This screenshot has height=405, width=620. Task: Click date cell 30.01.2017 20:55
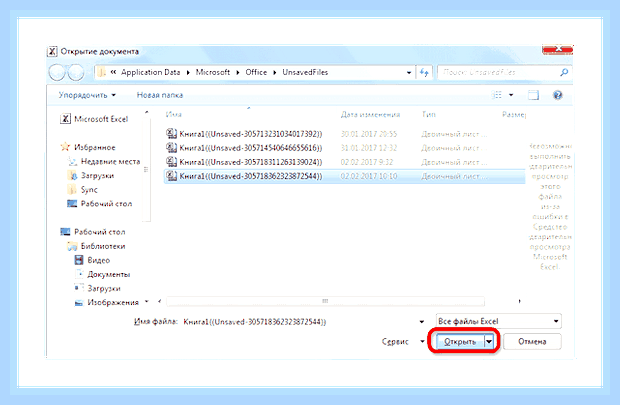(x=369, y=134)
